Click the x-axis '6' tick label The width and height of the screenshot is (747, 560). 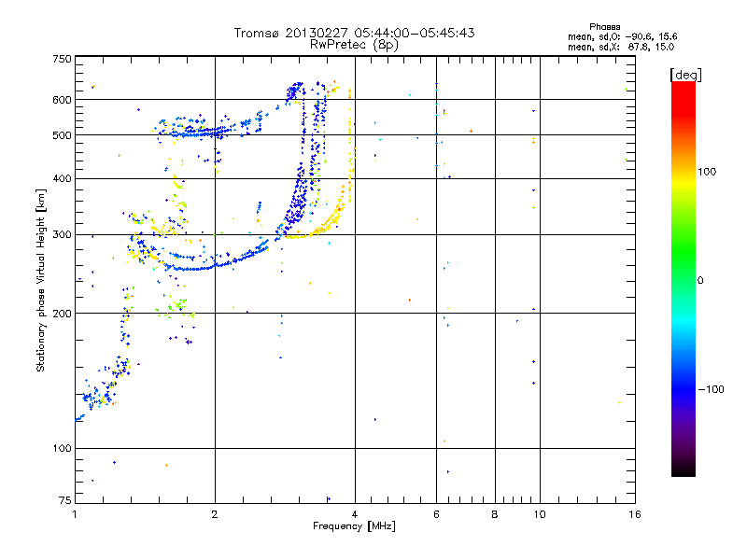(x=436, y=514)
